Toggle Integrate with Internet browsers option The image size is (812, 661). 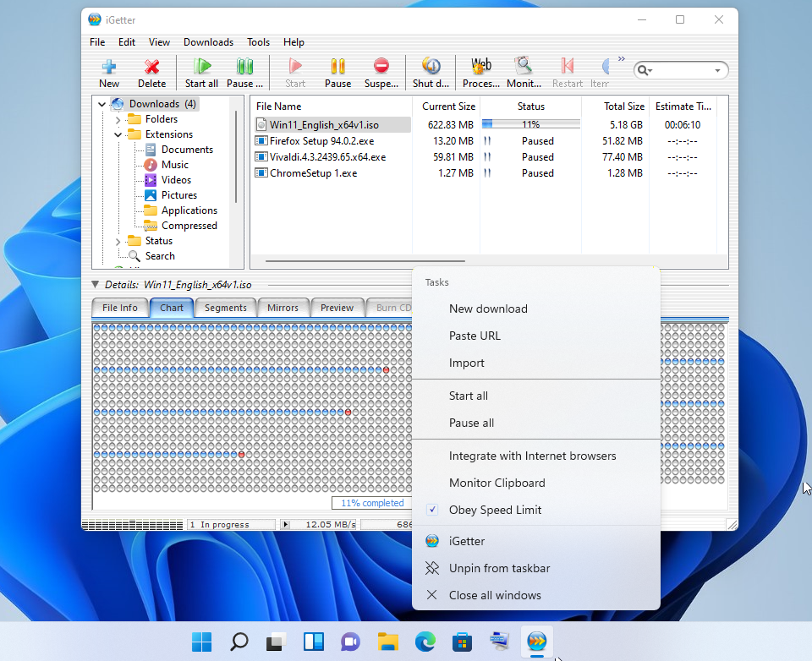click(x=532, y=456)
